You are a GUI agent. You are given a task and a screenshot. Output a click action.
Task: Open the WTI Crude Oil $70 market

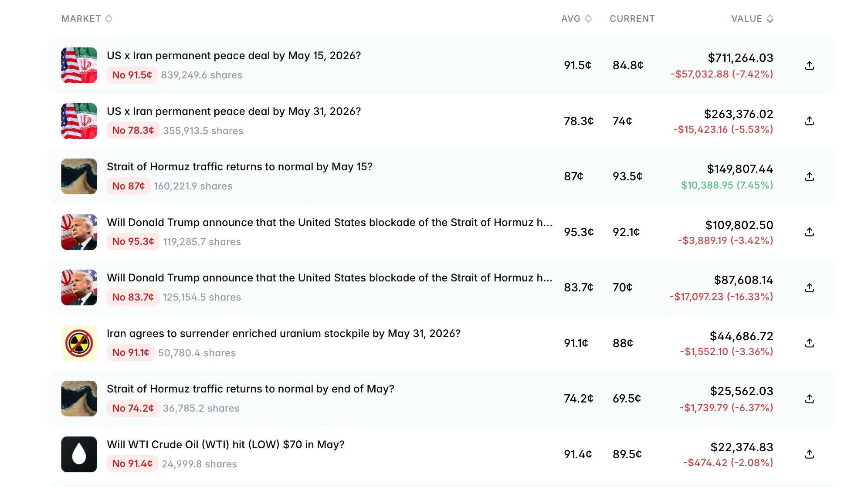coord(226,445)
